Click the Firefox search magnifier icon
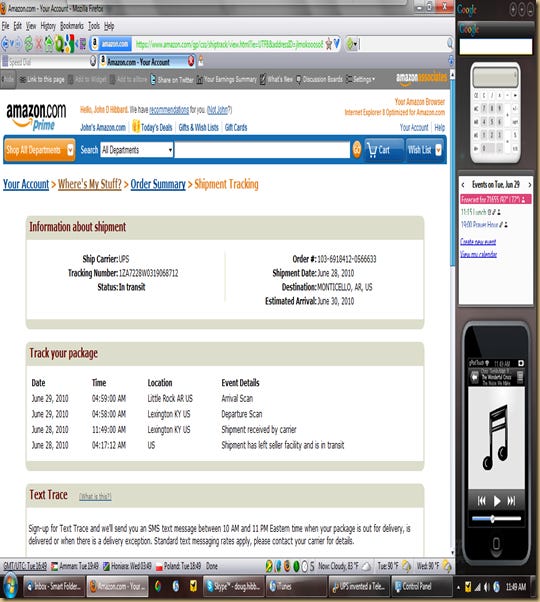 (x=449, y=44)
